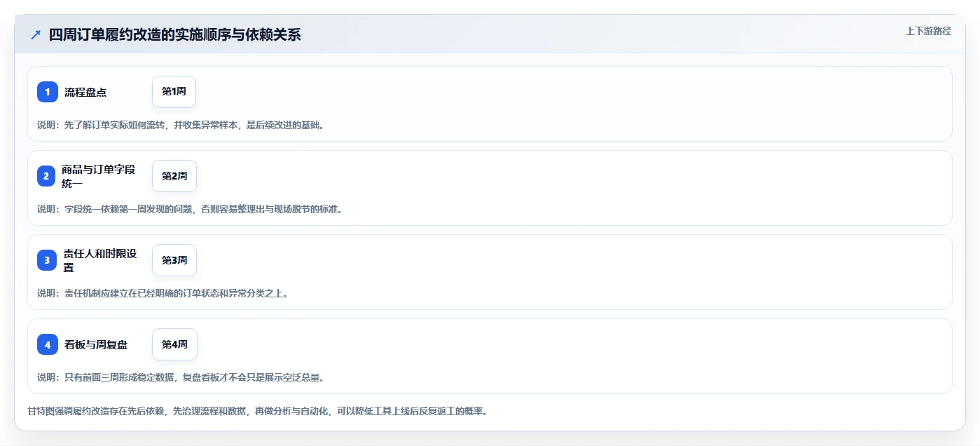Click the 第3周 week tag
This screenshot has width=980, height=446.
(174, 260)
